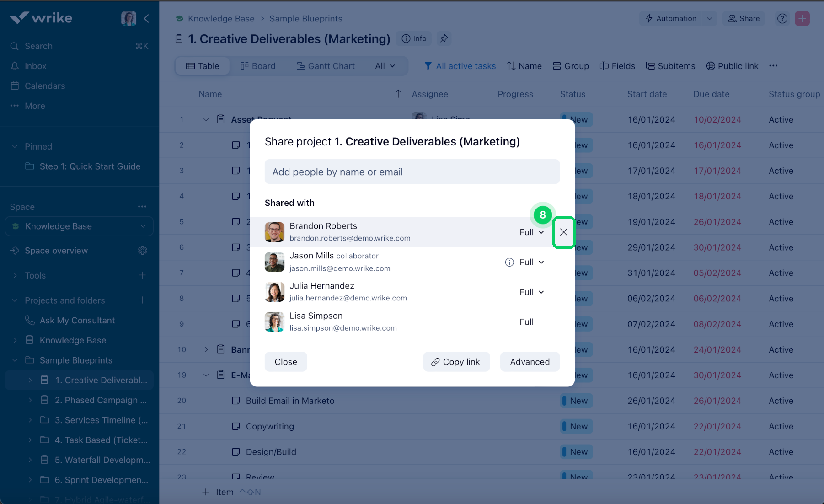Screen dimensions: 824x504
Task: Remove Brandon Roberts using the X icon
Action: (563, 232)
